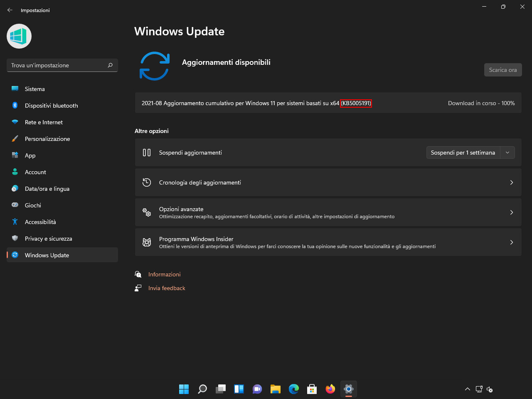
Task: Show hidden tray icons chevron
Action: coord(468,389)
